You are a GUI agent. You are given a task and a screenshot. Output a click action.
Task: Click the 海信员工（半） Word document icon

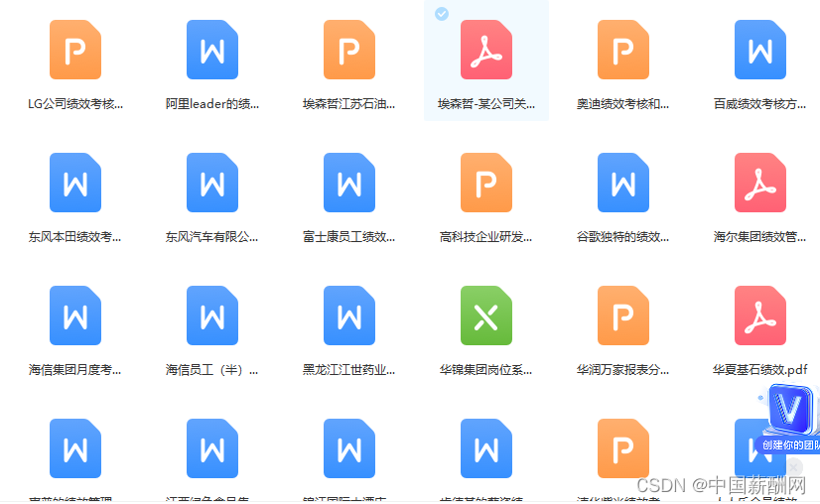[x=212, y=315]
